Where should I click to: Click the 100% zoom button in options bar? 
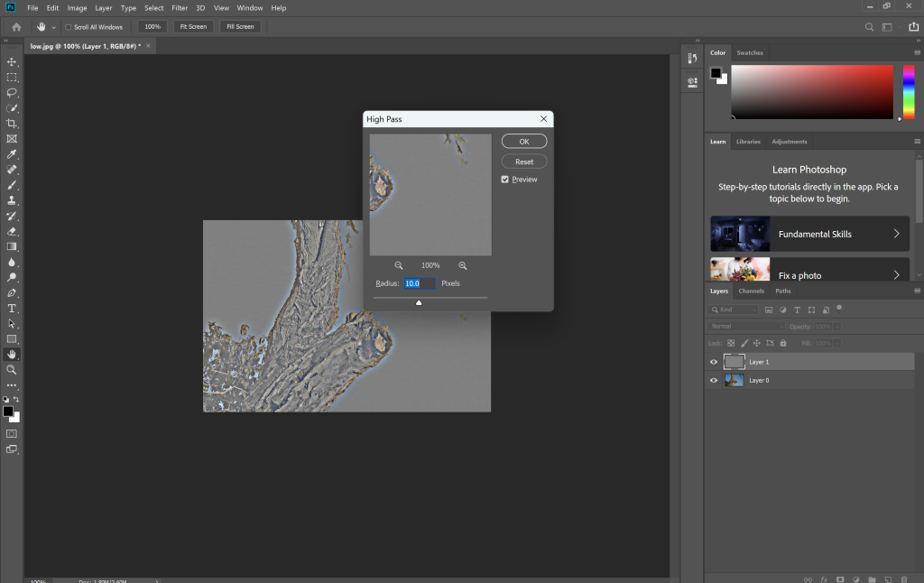tap(152, 26)
